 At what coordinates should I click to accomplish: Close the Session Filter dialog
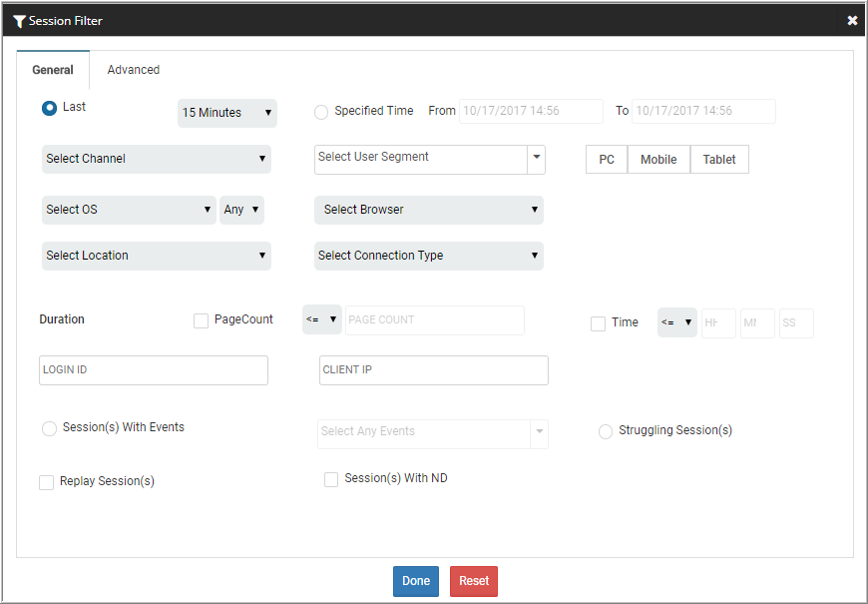click(852, 21)
